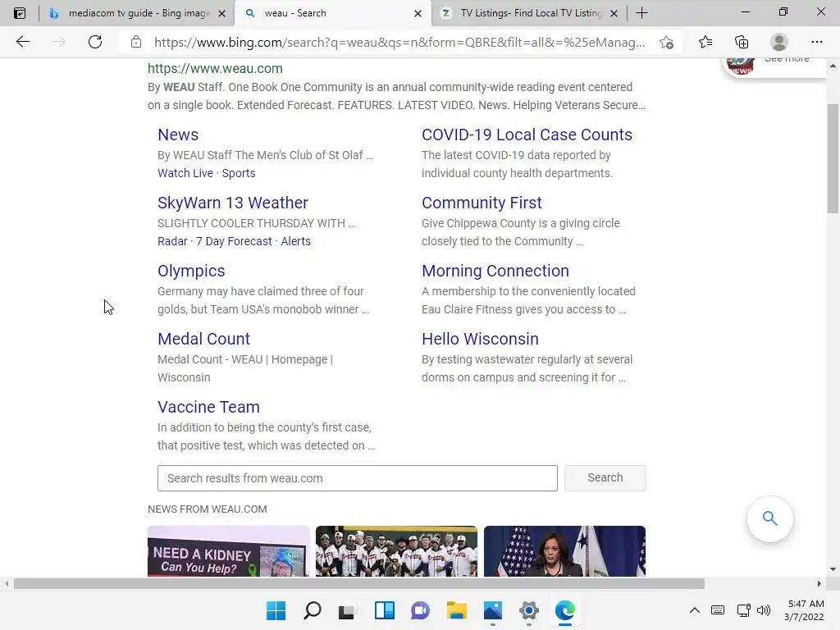Open the baseball team news thumbnail
This screenshot has height=630, width=840.
(396, 551)
